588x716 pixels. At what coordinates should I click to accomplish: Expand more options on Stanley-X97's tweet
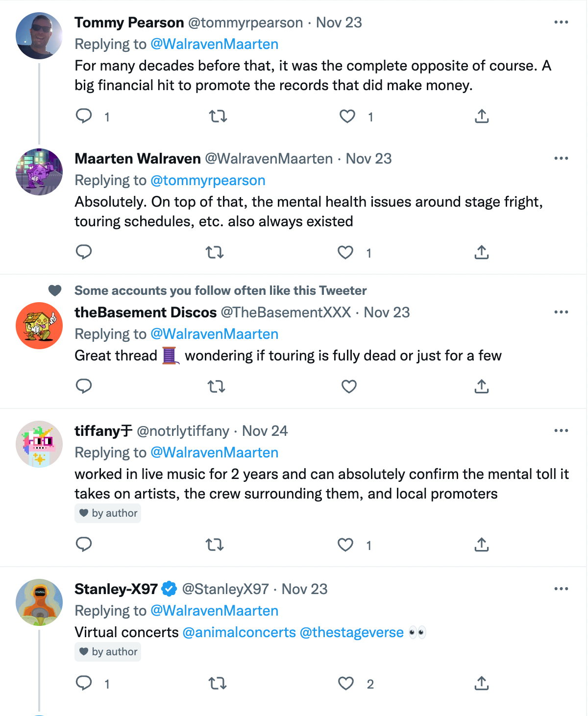tap(561, 589)
